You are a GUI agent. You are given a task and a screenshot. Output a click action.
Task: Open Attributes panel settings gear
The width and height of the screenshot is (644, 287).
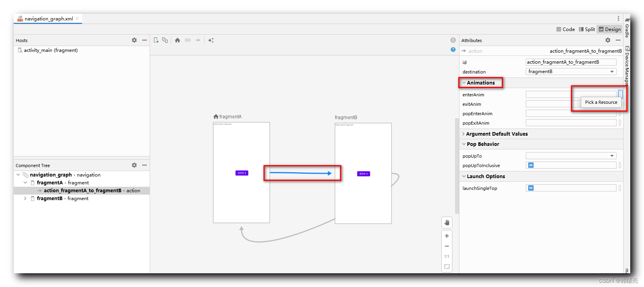point(608,40)
